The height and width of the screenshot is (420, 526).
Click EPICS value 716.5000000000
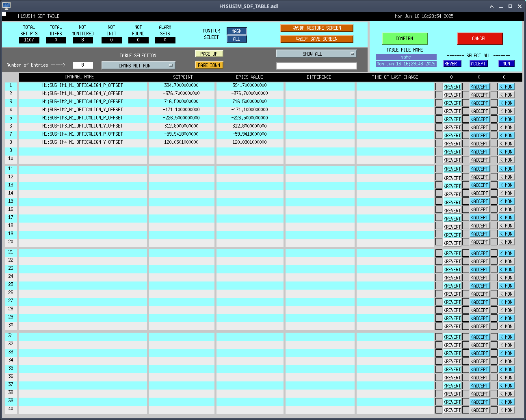coord(250,102)
